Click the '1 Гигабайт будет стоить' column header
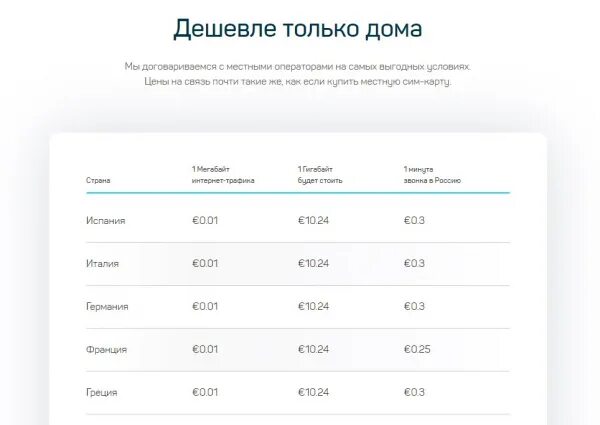600x425 pixels. (x=320, y=175)
